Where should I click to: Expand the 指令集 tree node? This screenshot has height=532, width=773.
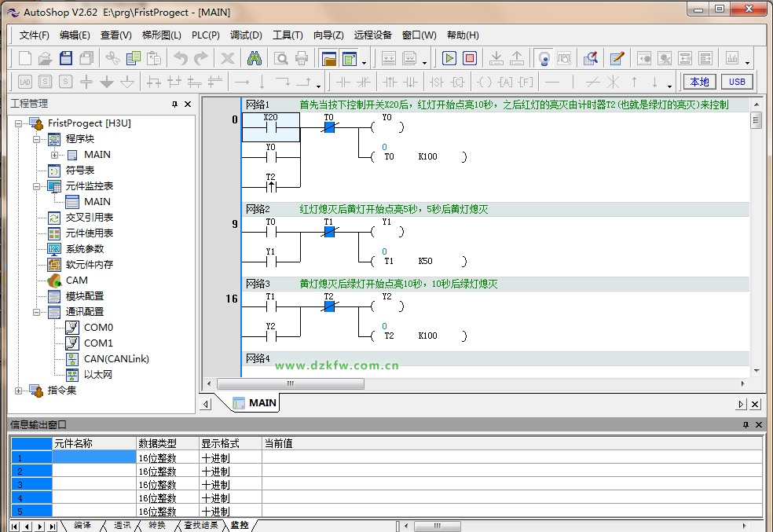coord(19,391)
